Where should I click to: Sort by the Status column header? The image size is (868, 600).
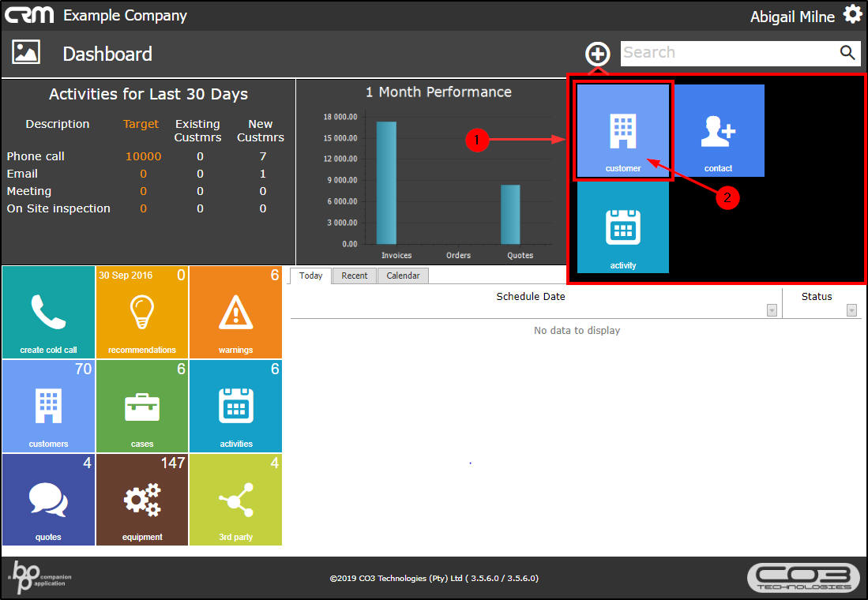(x=817, y=297)
